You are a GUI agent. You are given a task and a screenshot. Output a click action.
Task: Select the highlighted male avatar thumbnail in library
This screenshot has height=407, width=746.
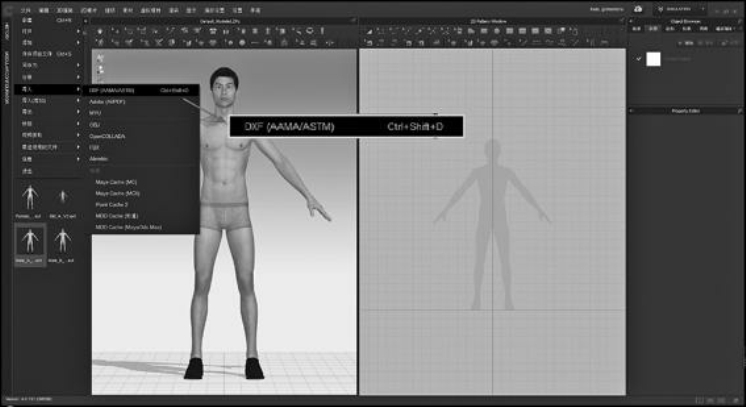click(30, 241)
